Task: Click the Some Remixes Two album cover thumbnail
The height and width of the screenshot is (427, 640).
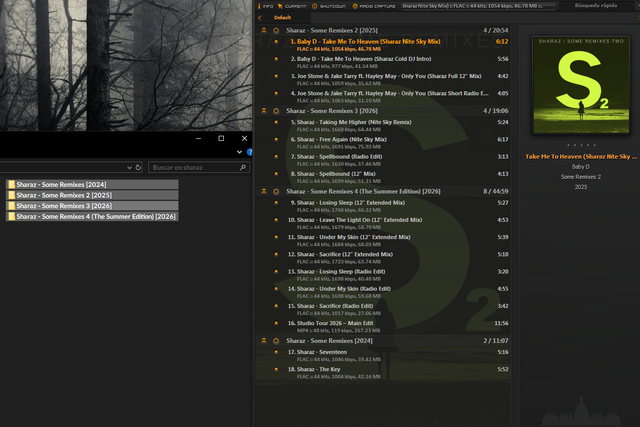Action: (581, 85)
